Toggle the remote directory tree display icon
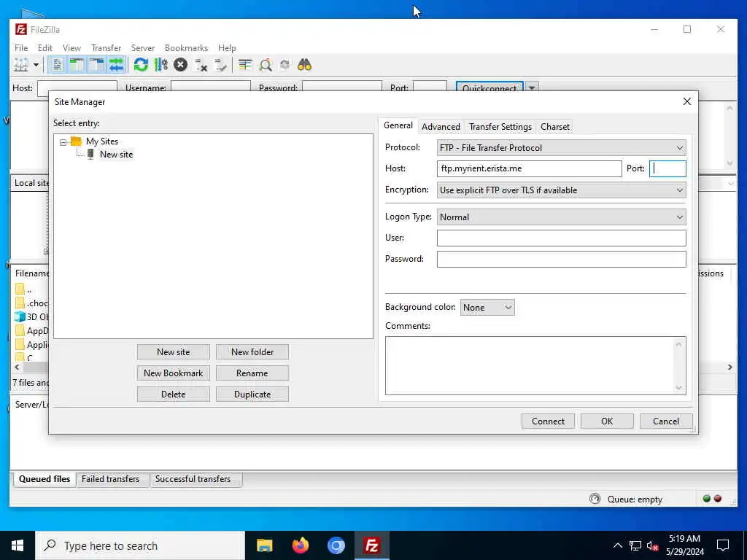747x560 pixels. [x=97, y=65]
